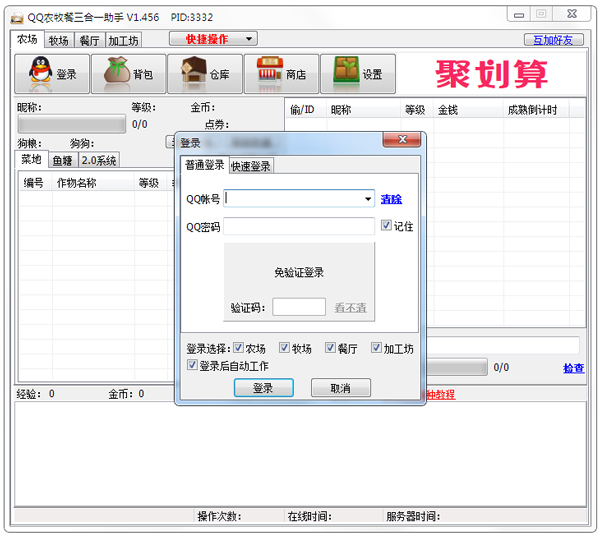Click the 作物名称 column header
Screen dimensions: 600x538
(x=93, y=183)
